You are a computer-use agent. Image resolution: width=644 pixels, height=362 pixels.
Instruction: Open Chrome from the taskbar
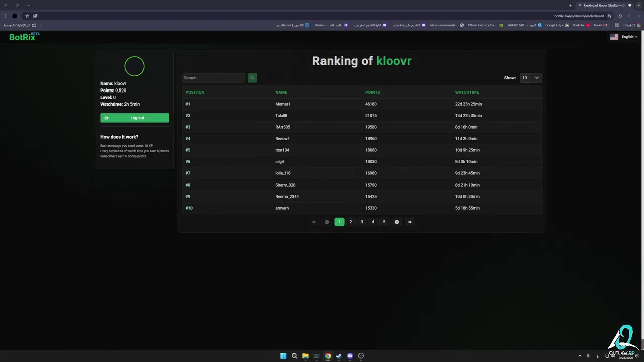coord(328,356)
